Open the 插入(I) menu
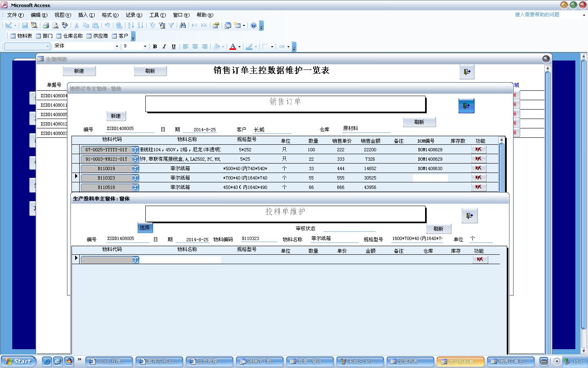 point(86,15)
